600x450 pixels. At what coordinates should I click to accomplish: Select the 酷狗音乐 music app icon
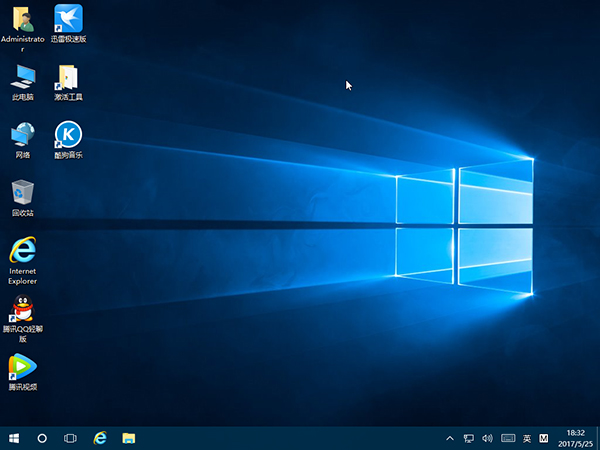tap(68, 135)
